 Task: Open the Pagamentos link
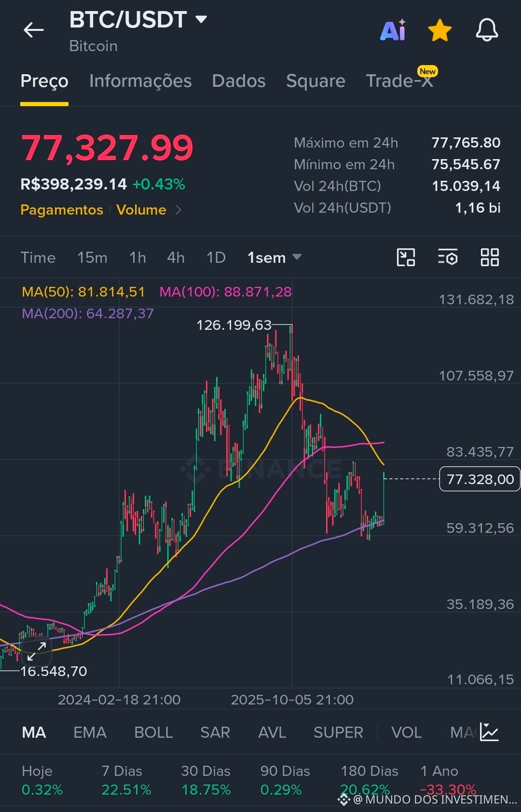(62, 210)
